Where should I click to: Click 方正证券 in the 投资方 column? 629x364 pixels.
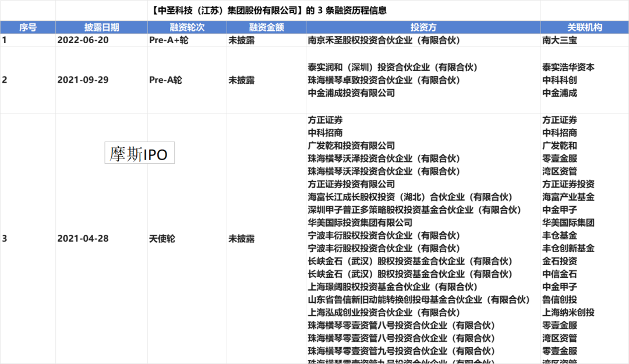tap(326, 120)
